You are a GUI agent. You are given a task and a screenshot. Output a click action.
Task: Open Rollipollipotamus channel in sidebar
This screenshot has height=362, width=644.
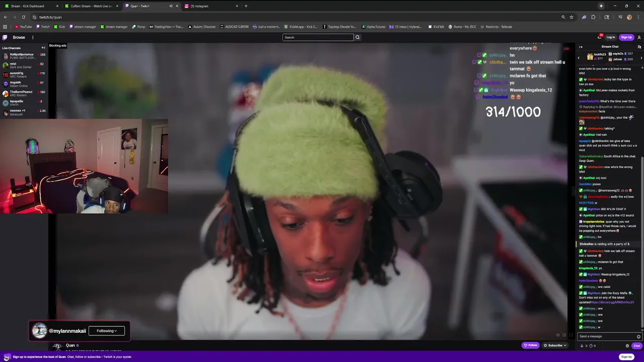(x=24, y=55)
